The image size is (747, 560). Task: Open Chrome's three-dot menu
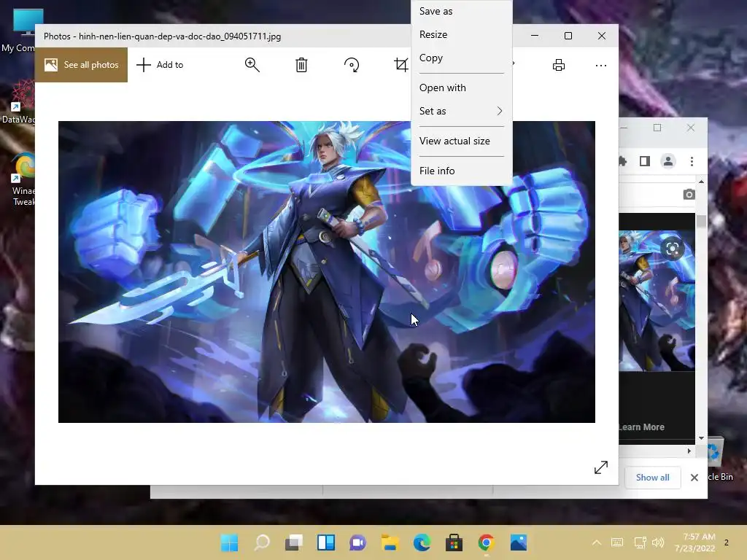tap(692, 161)
